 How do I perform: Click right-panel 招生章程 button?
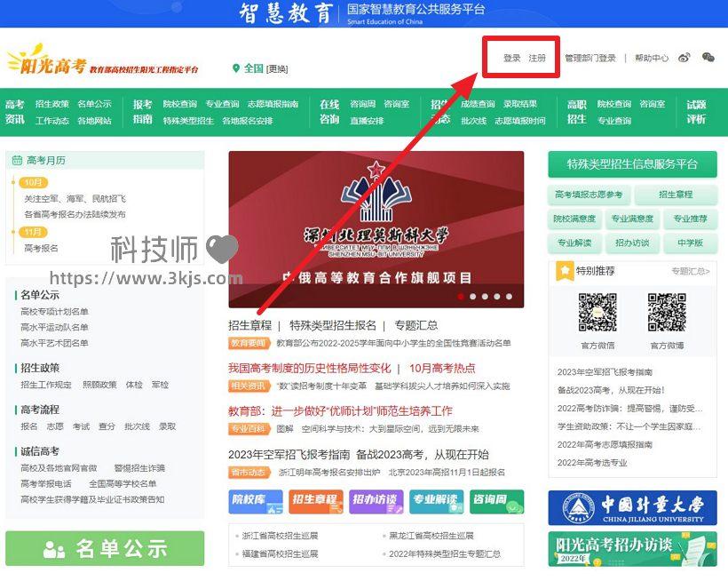click(x=676, y=195)
